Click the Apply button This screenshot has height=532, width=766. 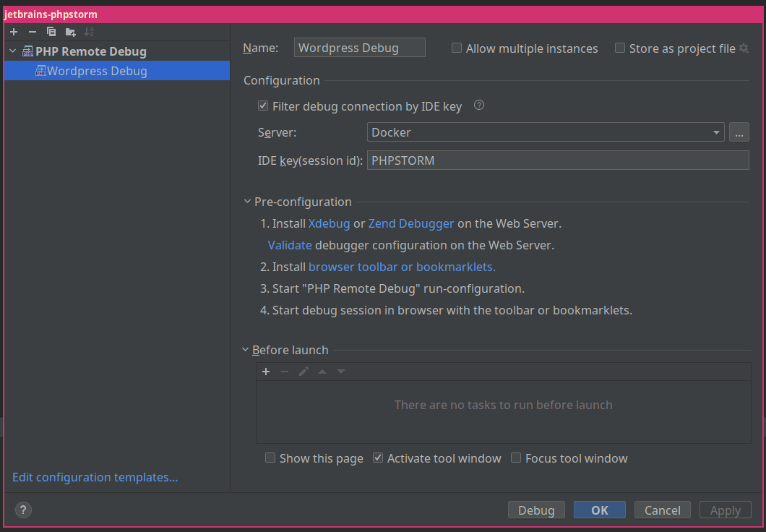[725, 510]
